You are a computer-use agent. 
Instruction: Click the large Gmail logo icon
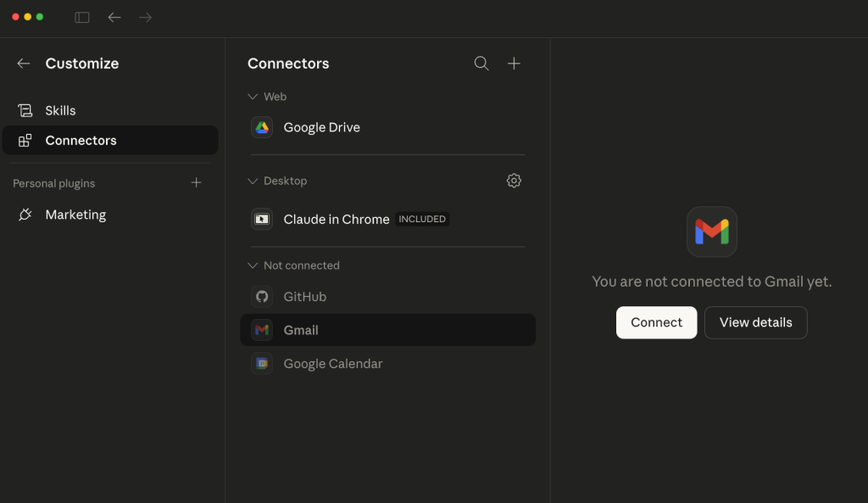pos(711,232)
